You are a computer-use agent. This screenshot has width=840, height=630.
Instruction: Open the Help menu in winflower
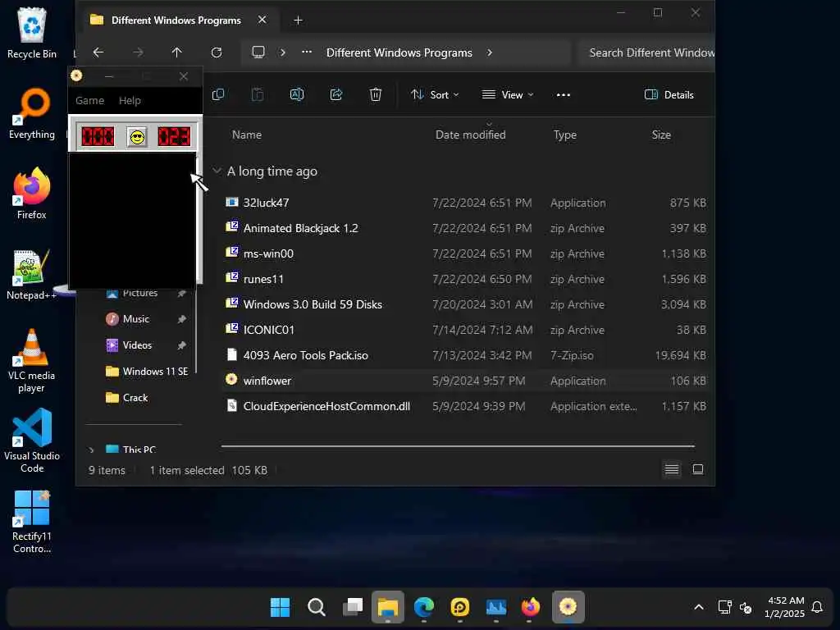pyautogui.click(x=130, y=100)
